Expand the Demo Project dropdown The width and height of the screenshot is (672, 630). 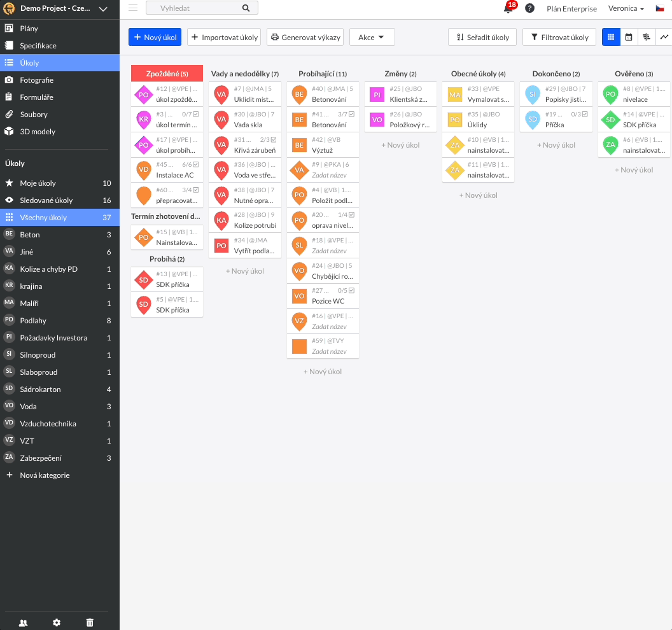[x=103, y=9]
